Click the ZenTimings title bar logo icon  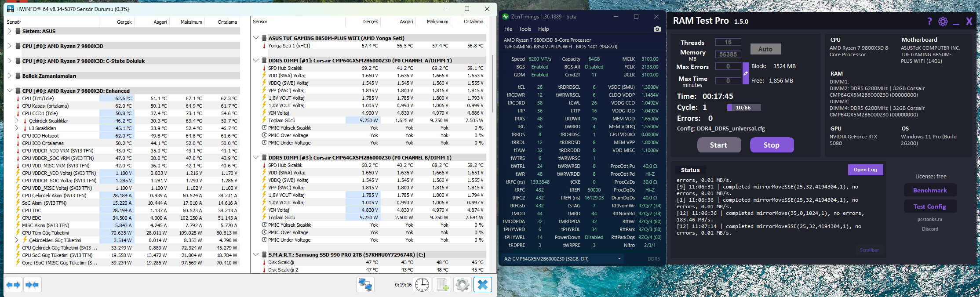pos(505,17)
